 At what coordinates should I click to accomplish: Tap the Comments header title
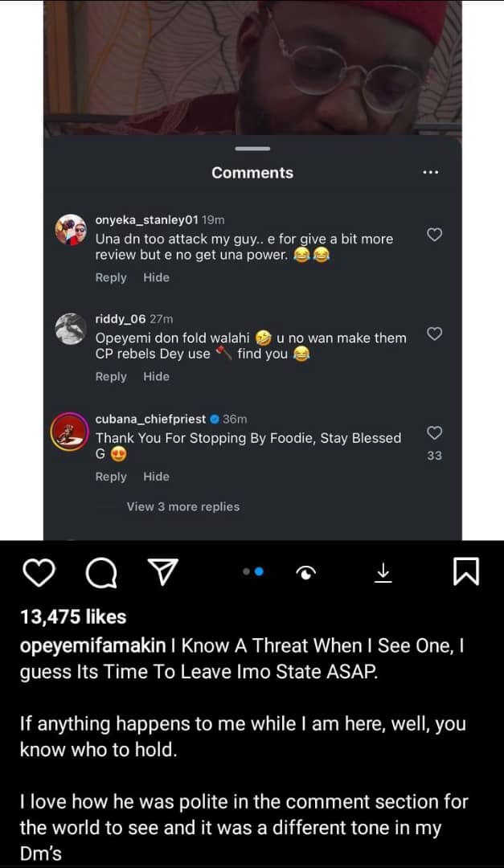tap(252, 172)
